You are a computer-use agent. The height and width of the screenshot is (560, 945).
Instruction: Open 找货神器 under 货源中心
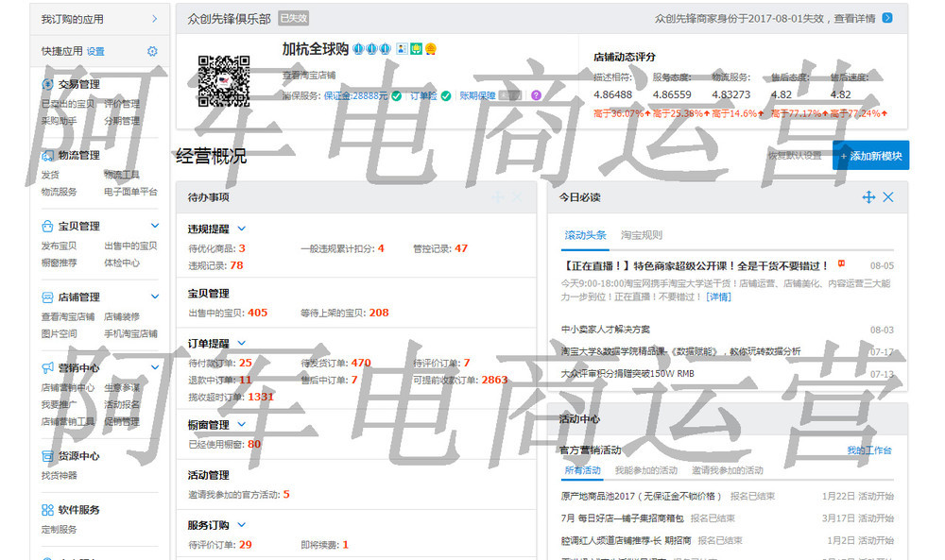coord(59,476)
